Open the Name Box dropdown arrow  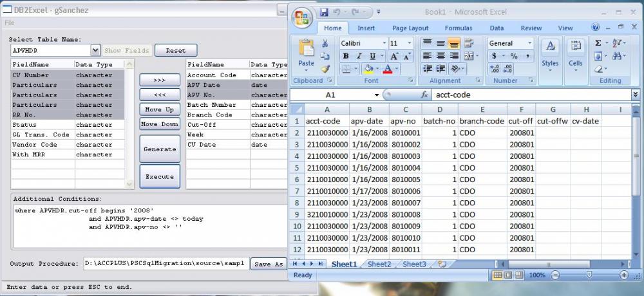click(x=377, y=95)
